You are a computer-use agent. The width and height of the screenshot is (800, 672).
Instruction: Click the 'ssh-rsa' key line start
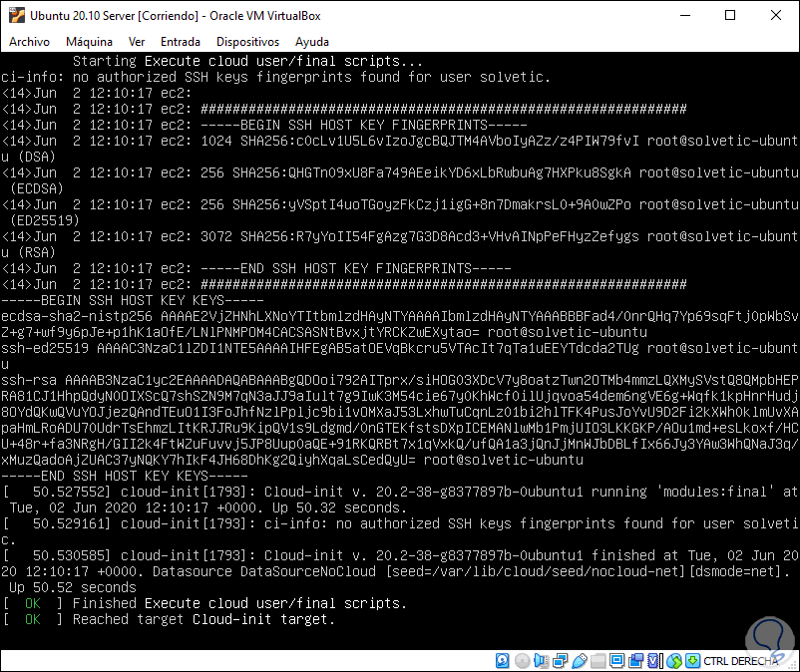tap(29, 380)
